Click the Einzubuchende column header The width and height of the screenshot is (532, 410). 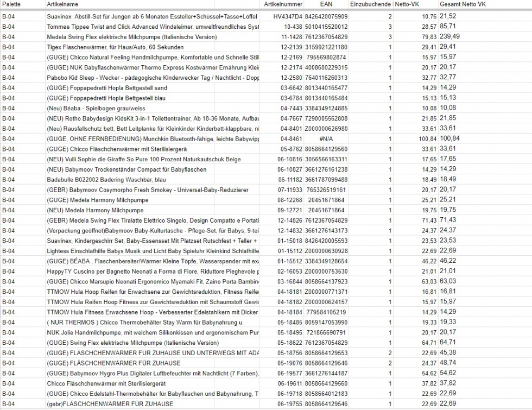[370, 4]
